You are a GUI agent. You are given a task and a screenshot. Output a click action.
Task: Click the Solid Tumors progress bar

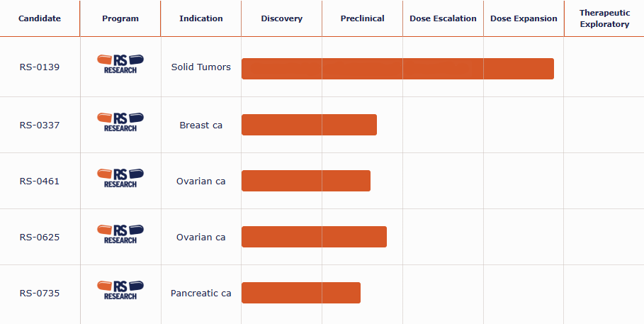[397, 69]
